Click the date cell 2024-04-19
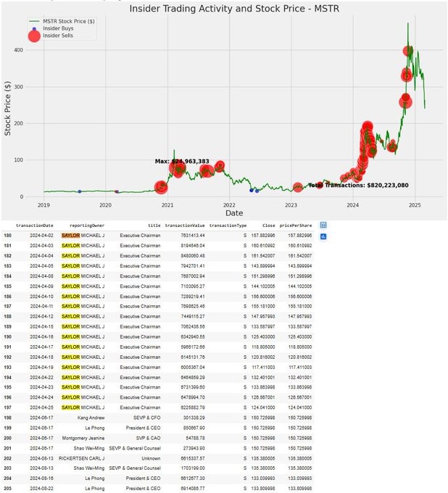This screenshot has height=493, width=448. (x=41, y=368)
